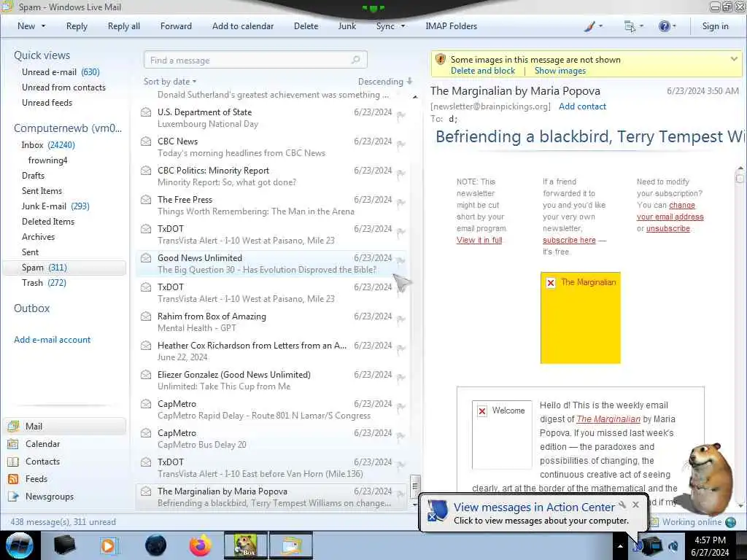Click the Working online globe icon
The image size is (747, 560).
730,522
